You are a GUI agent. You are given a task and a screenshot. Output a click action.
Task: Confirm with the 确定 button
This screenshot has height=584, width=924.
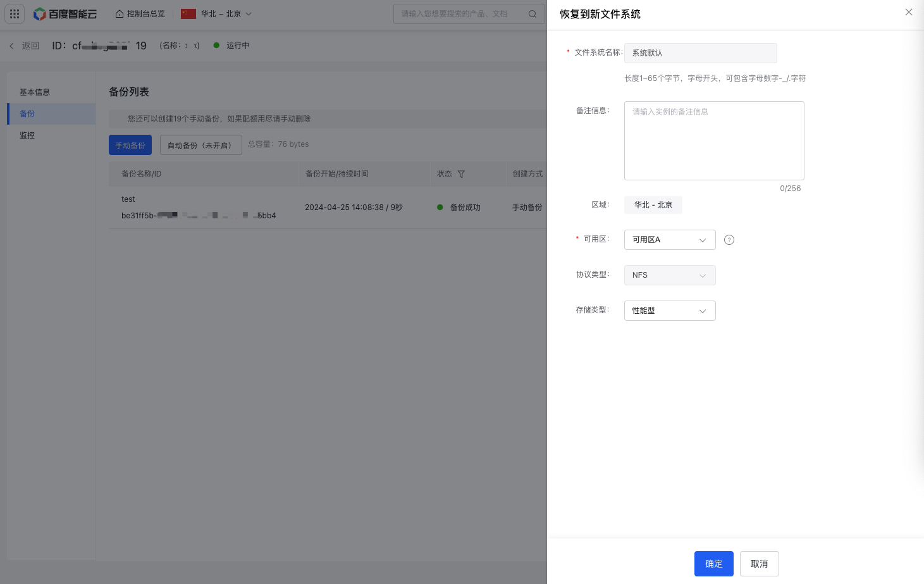click(x=714, y=564)
